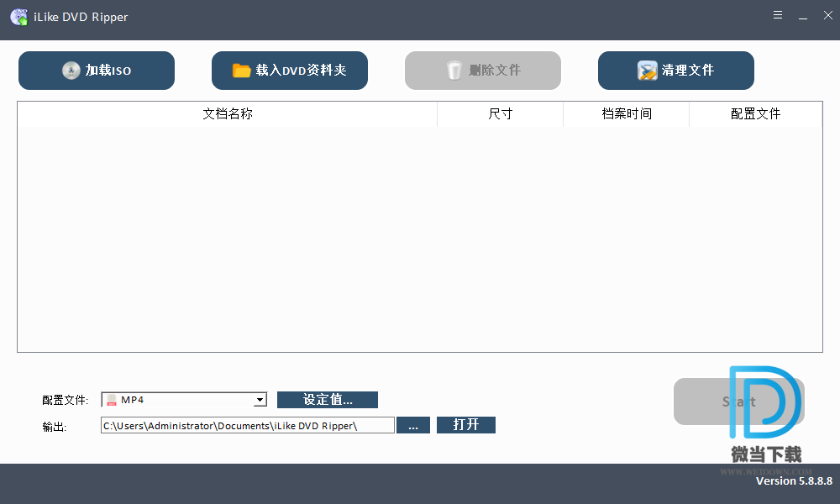Browse output folder with the ... button

[412, 425]
